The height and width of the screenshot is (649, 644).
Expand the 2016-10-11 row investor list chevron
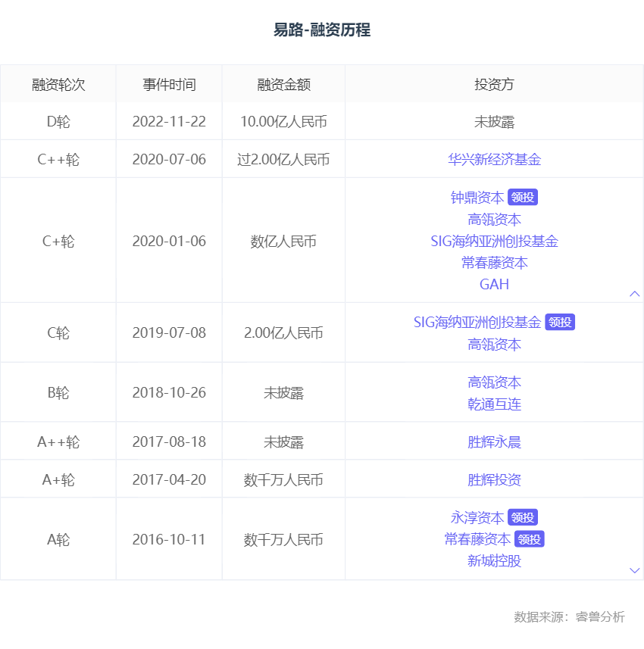(x=634, y=570)
